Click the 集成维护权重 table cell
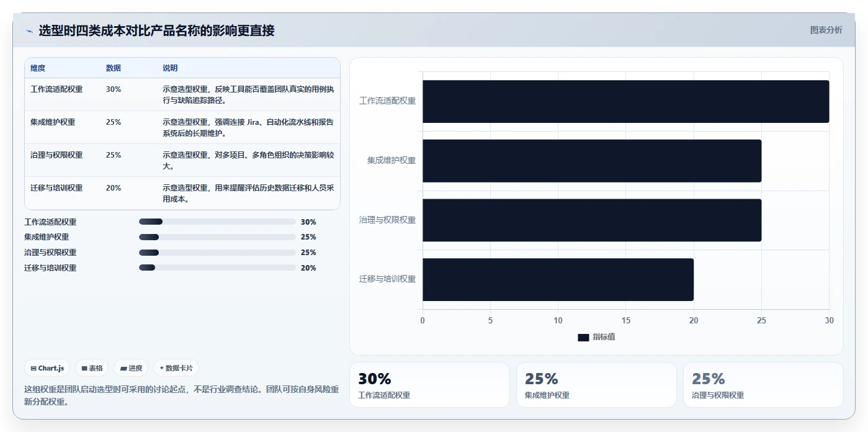This screenshot has width=868, height=432. [53, 122]
